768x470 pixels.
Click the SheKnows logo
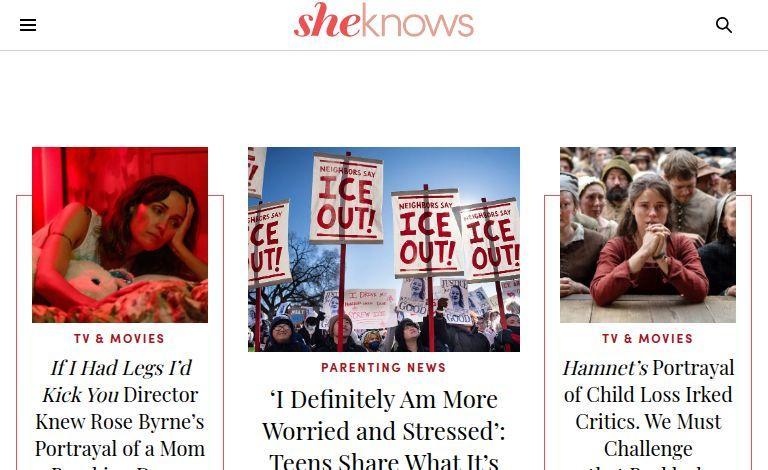click(384, 20)
